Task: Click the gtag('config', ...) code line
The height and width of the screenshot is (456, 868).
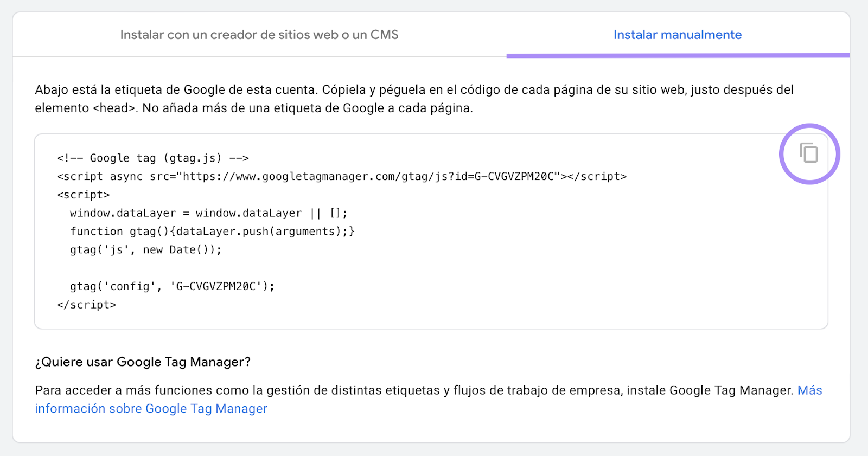Action: point(173,286)
